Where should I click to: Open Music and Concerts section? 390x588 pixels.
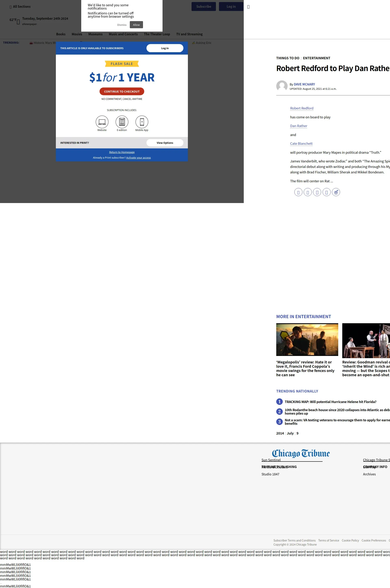[123, 34]
